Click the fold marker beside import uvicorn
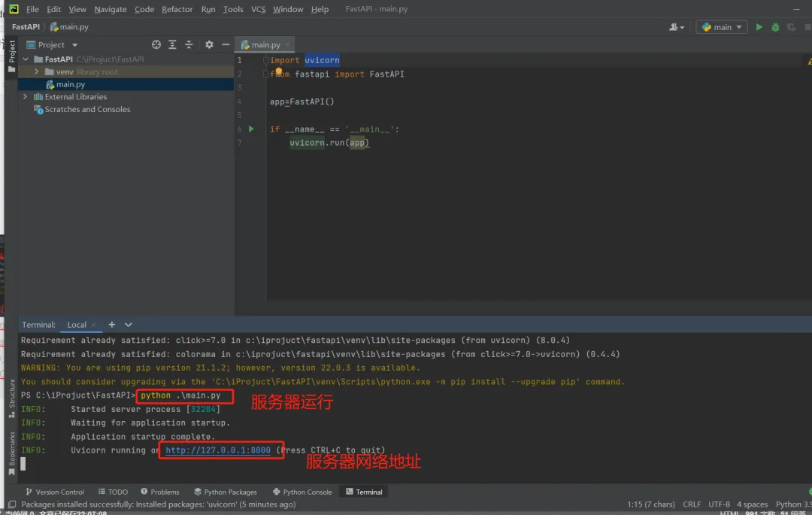The height and width of the screenshot is (515, 812). [265, 60]
